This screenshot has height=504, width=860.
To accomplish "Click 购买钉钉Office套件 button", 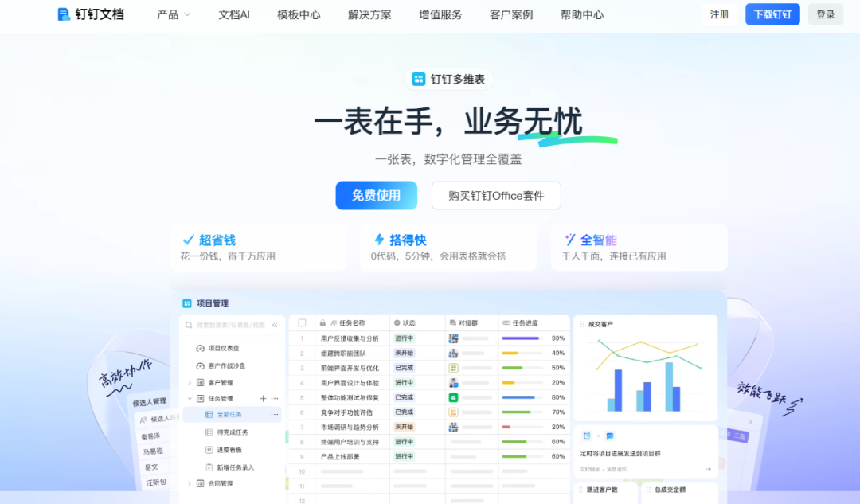I will point(496,196).
